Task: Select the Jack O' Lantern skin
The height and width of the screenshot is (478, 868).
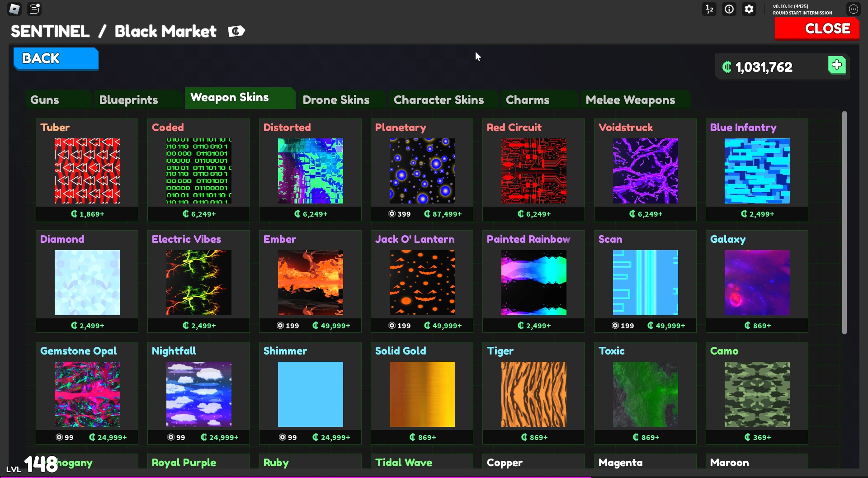Action: pyautogui.click(x=422, y=282)
